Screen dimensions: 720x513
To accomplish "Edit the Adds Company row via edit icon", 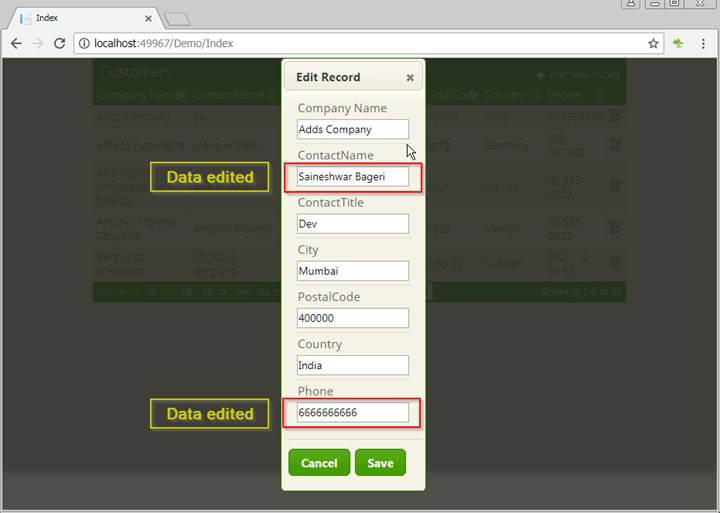I will click(x=615, y=116).
